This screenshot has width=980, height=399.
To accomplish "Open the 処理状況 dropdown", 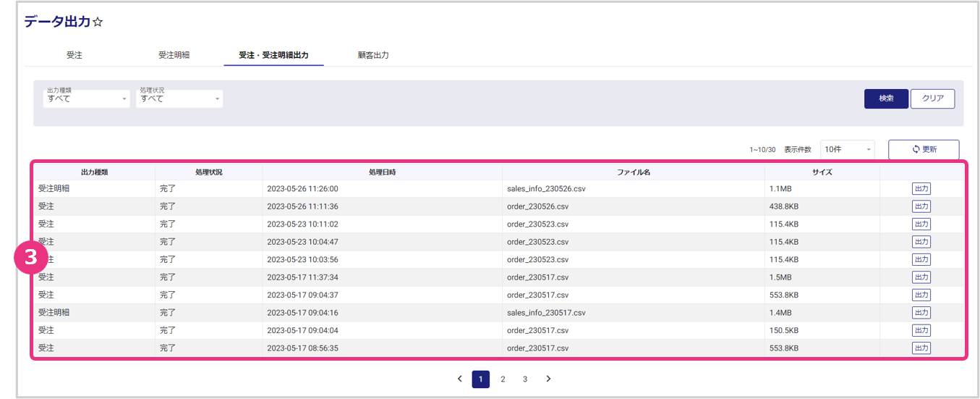I will pos(179,98).
